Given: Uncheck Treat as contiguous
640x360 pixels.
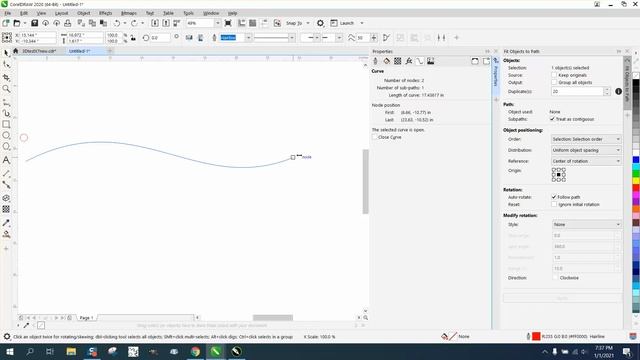Looking at the screenshot, I should (x=552, y=119).
